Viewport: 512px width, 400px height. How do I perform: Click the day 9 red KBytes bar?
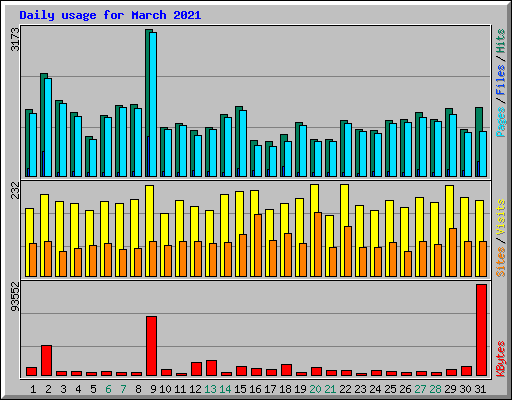[151, 346]
